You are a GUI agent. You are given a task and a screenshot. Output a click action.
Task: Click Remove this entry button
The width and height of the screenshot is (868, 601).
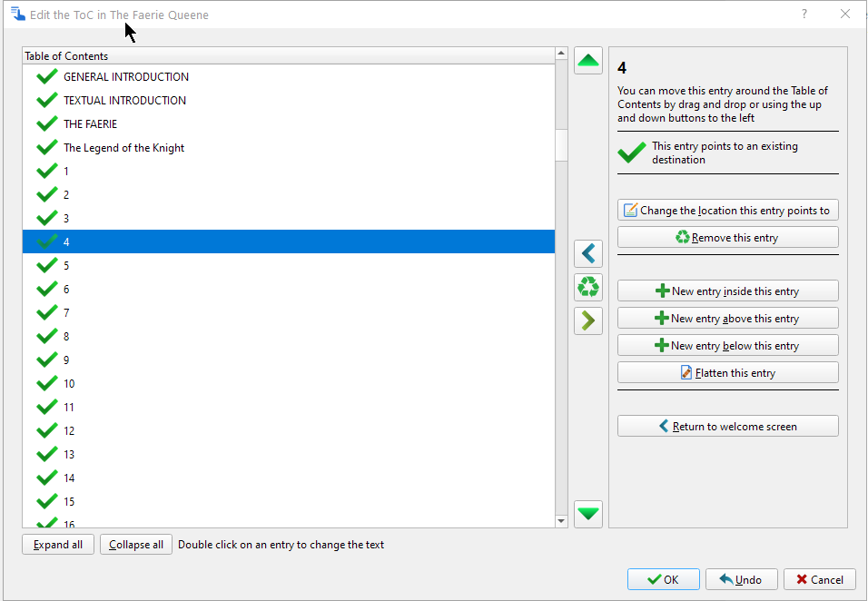(728, 238)
